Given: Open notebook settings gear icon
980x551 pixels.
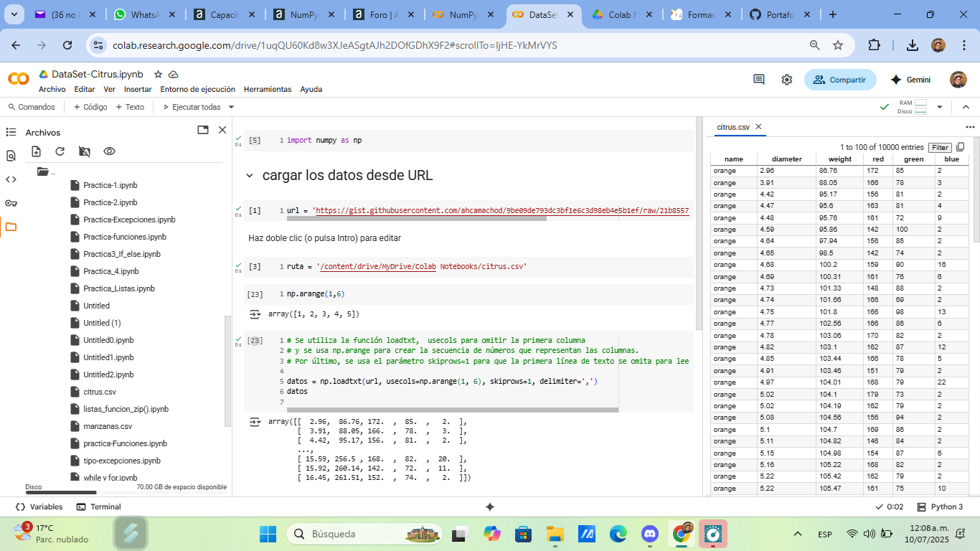Looking at the screenshot, I should 787,80.
